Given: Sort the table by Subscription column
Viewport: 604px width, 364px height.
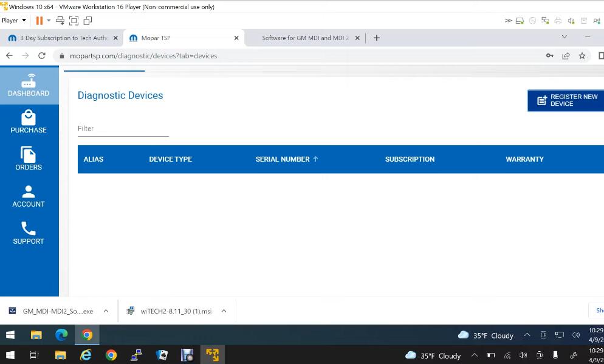Looking at the screenshot, I should [410, 159].
